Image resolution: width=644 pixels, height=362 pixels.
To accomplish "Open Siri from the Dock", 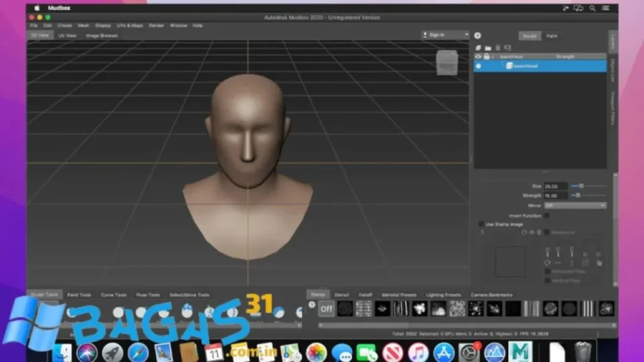I will tap(87, 352).
